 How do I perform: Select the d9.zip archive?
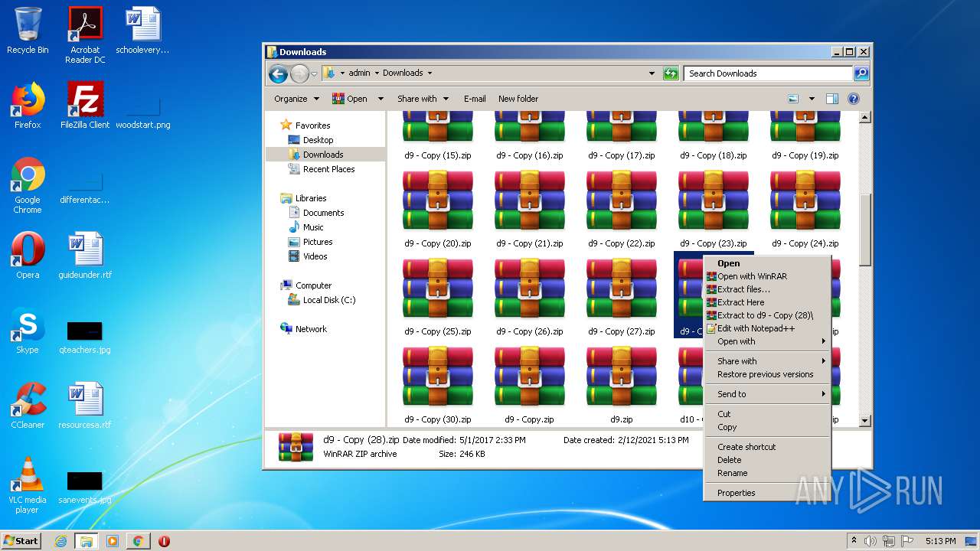tap(622, 385)
